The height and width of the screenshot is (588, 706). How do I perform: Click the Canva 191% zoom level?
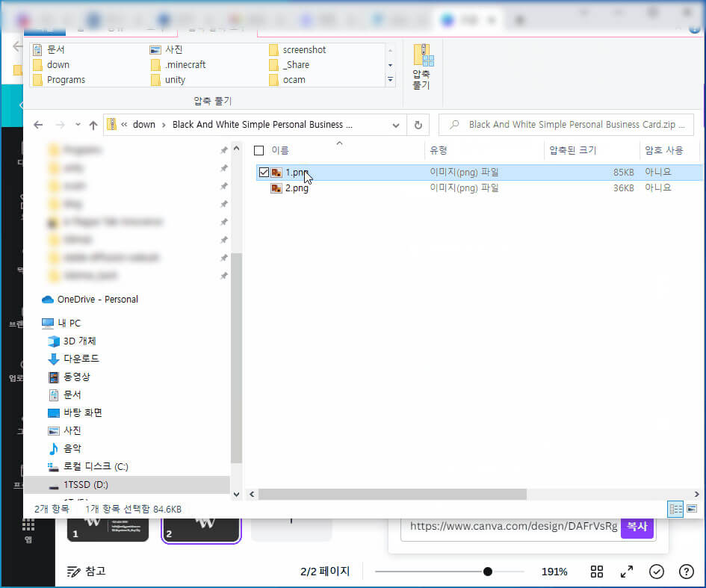click(x=554, y=572)
